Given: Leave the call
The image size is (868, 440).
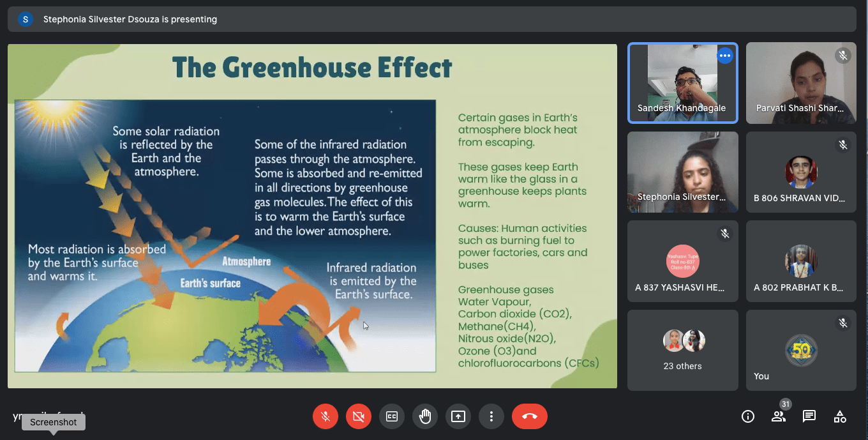Looking at the screenshot, I should 530,416.
